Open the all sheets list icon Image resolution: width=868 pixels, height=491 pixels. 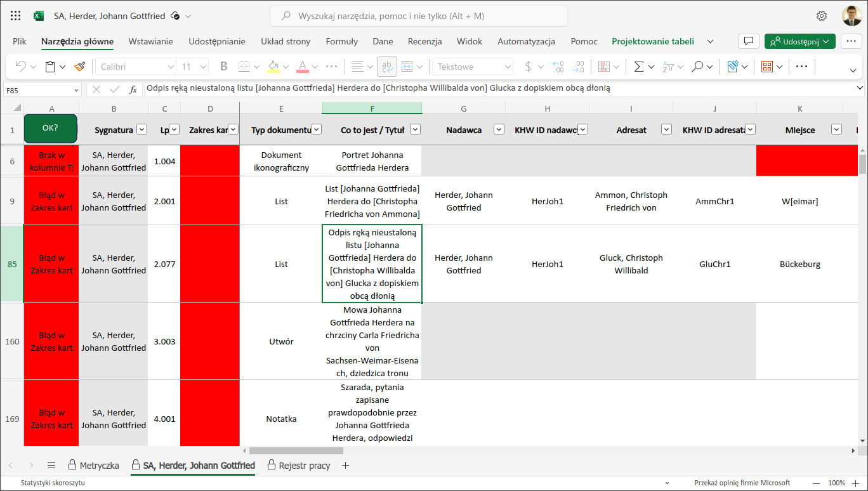pos(51,466)
